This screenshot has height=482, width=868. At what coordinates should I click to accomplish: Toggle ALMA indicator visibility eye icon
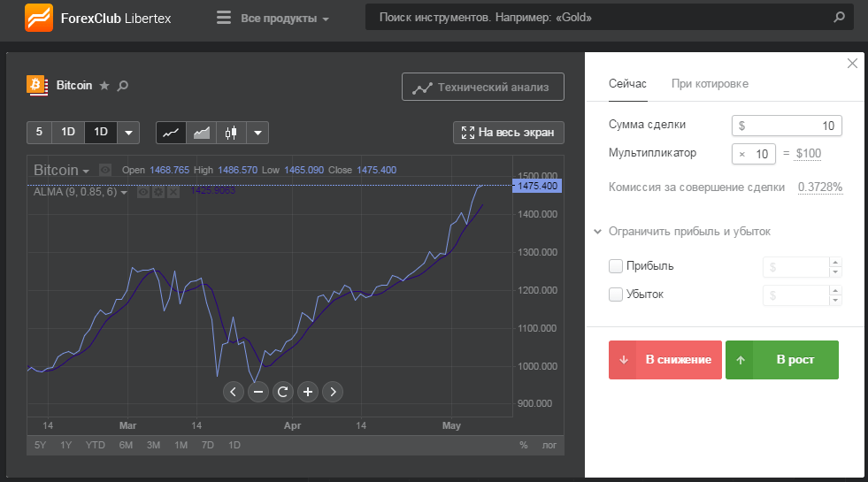[143, 192]
